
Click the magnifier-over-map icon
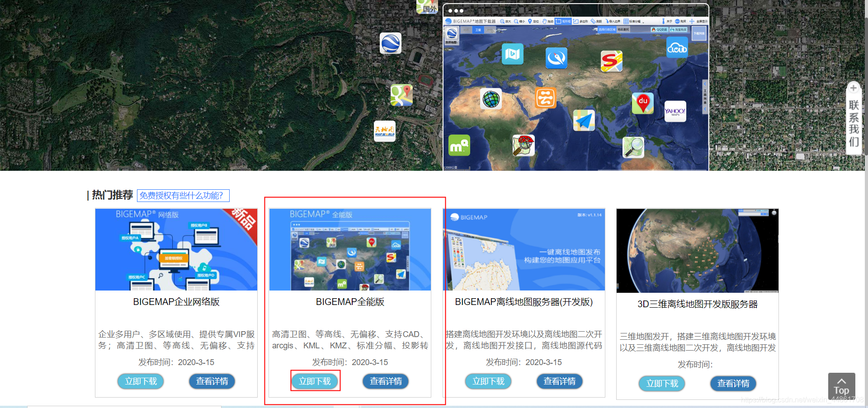click(633, 147)
